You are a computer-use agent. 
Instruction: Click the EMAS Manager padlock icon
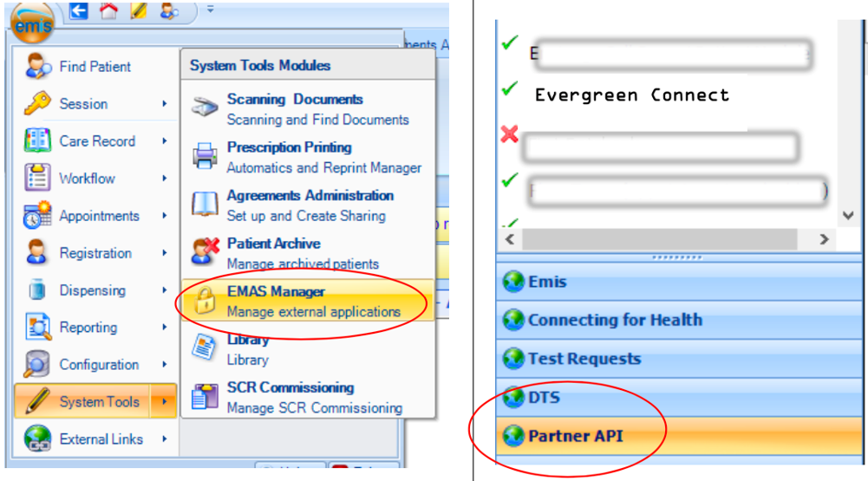(x=205, y=301)
